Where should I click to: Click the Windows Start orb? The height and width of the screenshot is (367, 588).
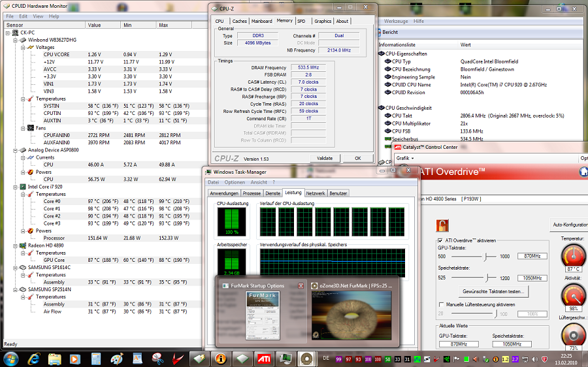(11, 359)
